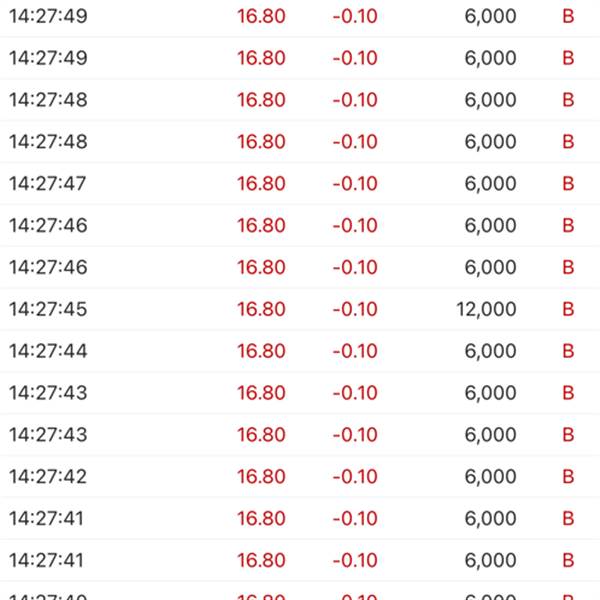The width and height of the screenshot is (600, 600).
Task: Click the -0.10 change at 14:27:44
Action: click(x=355, y=351)
